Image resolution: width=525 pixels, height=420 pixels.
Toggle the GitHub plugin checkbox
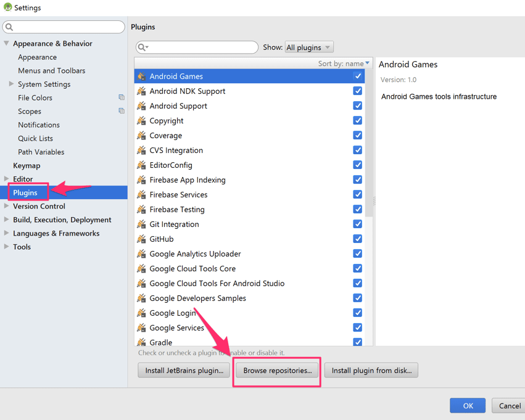(x=358, y=239)
